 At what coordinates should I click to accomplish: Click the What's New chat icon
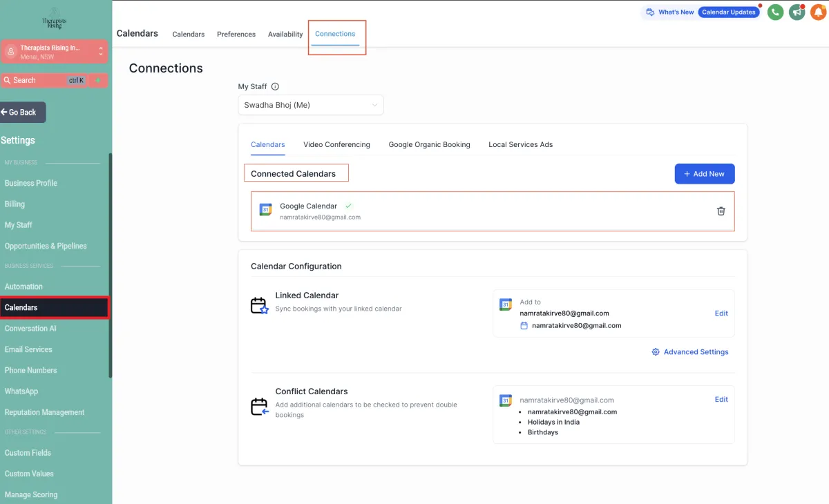click(650, 12)
